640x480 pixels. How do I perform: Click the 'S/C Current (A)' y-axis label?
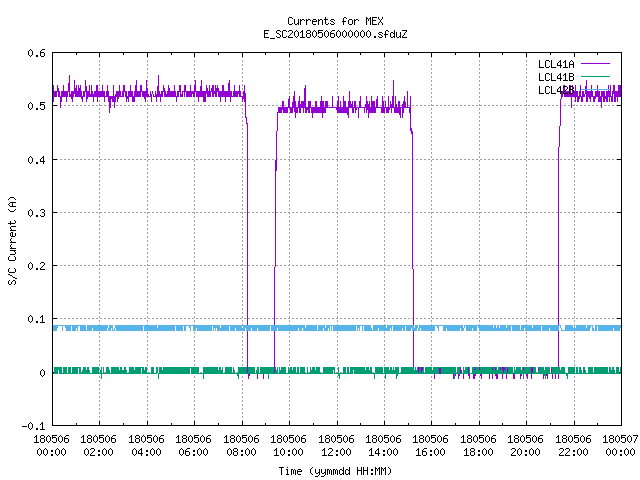[12, 241]
